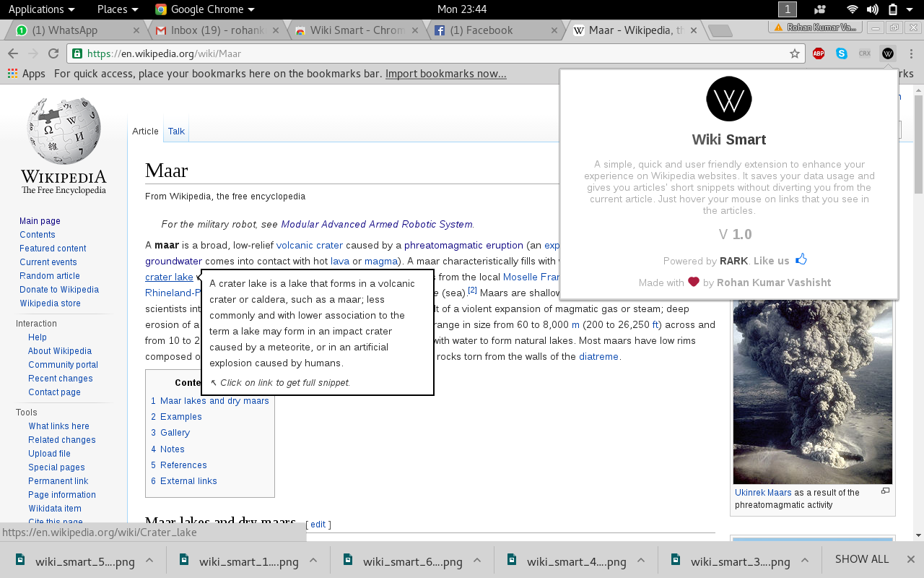Select the Talk tab on the article
Viewport: 924px width, 578px height.
(x=175, y=131)
